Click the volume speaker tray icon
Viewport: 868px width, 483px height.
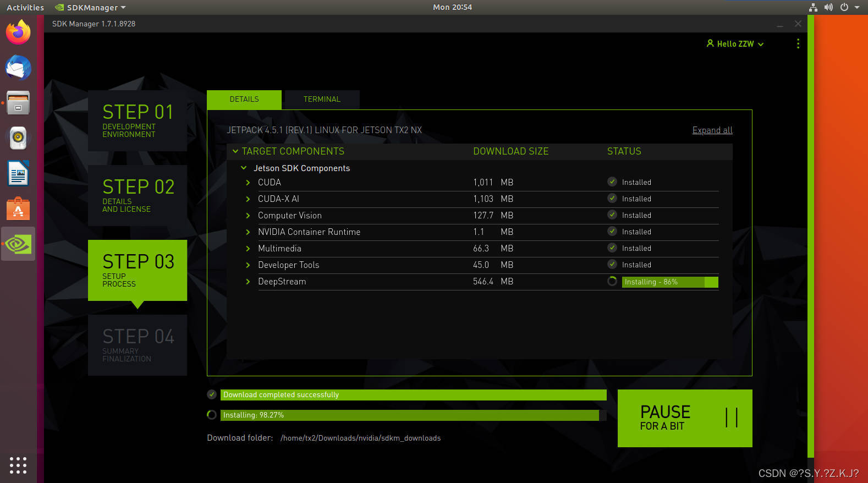click(828, 7)
